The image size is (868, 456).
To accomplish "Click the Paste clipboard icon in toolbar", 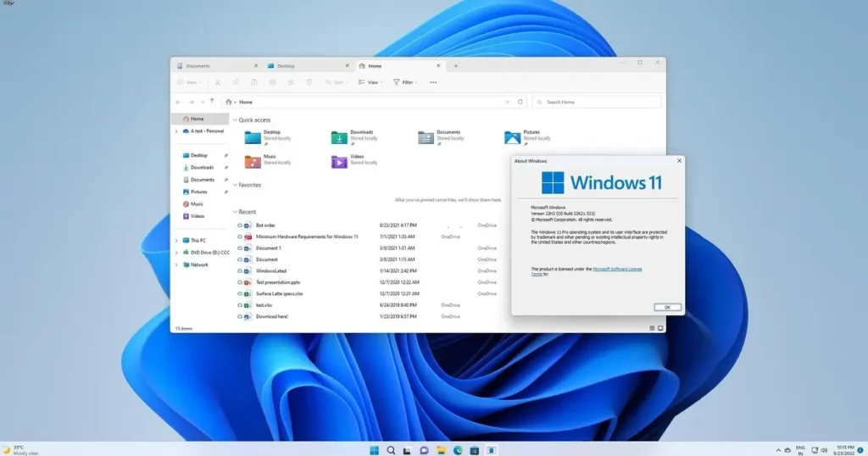I will coord(254,82).
